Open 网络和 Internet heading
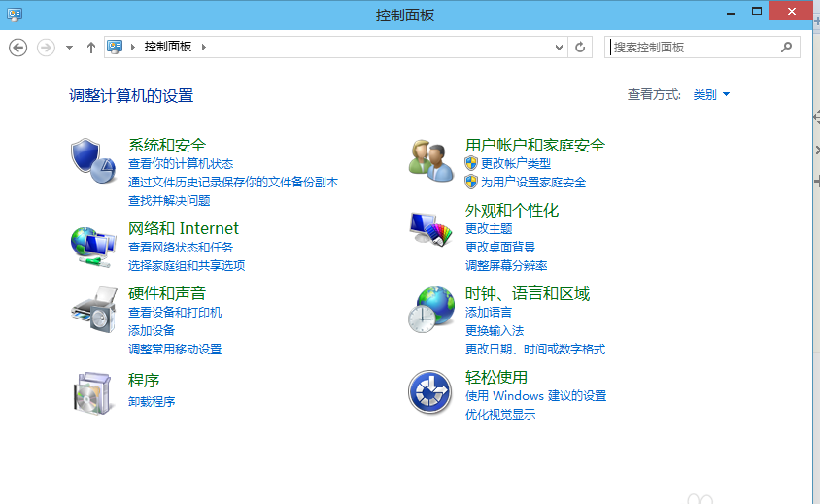The width and height of the screenshot is (820, 504). point(184,228)
